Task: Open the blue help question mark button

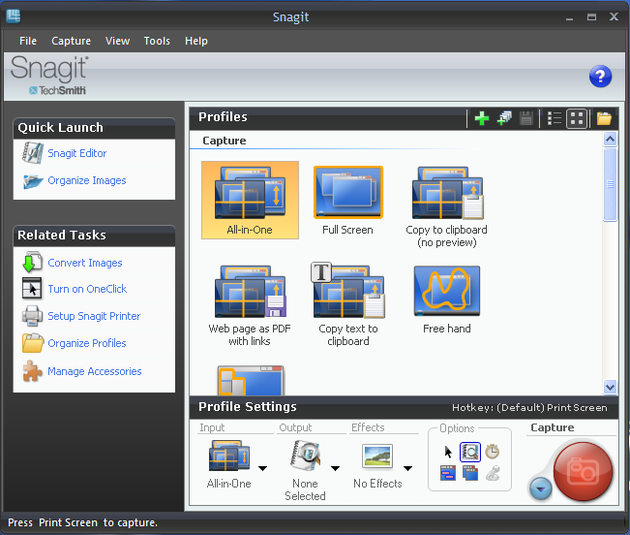Action: 600,76
